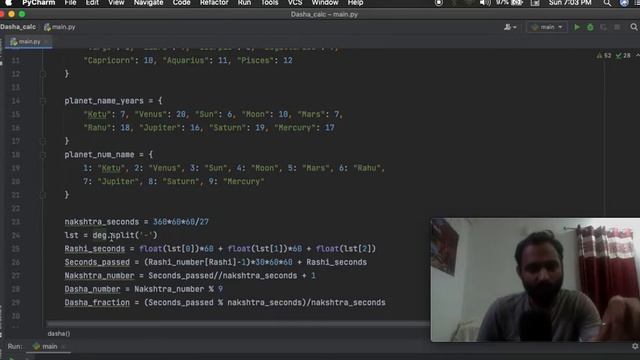640x360 pixels.
Task: Click the screen recording indicator in menu bar
Action: (x=439, y=3)
